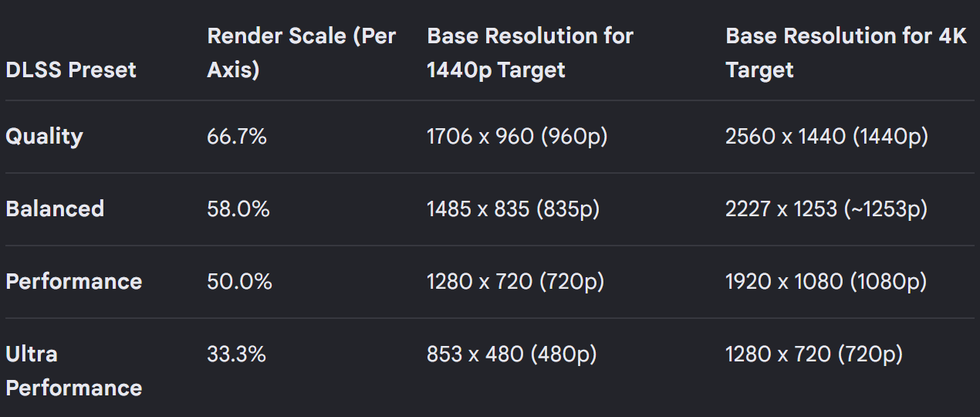Select the Base Resolution for 4K Target header
This screenshot has width=980, height=417.
(x=846, y=53)
